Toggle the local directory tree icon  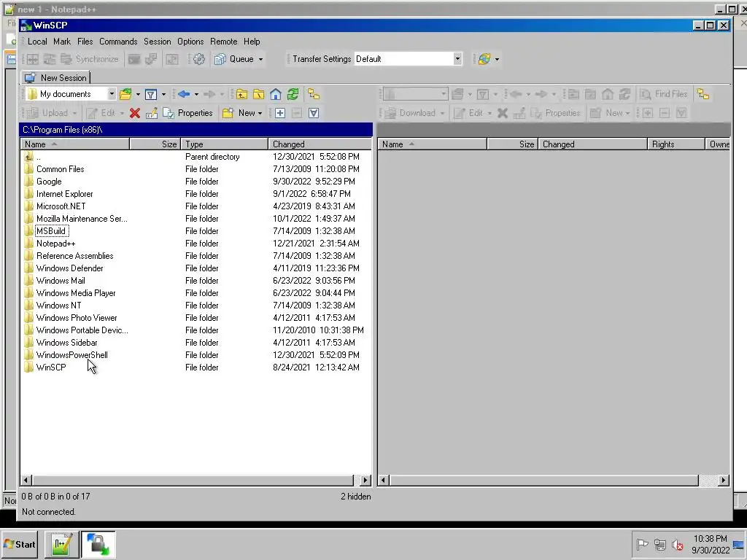314,94
